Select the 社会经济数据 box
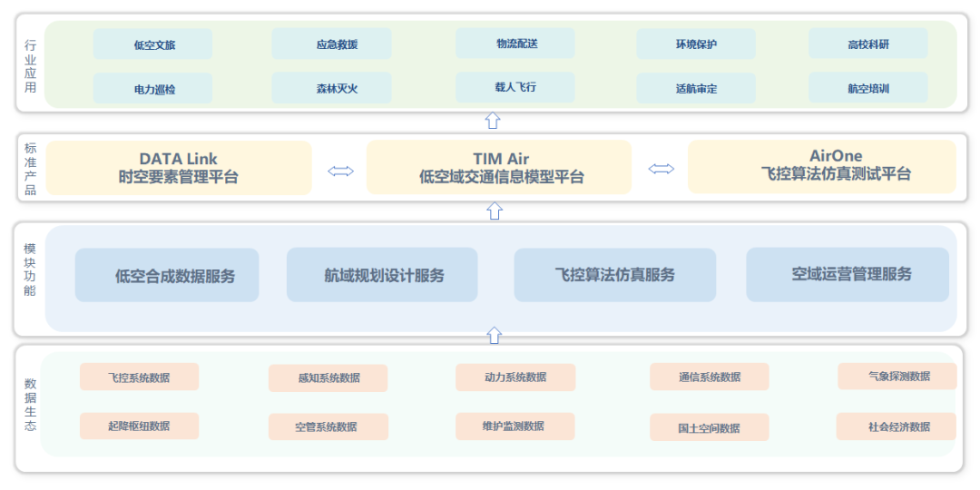 [897, 426]
